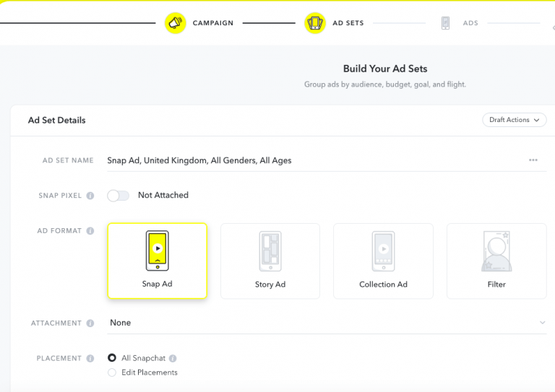The height and width of the screenshot is (392, 555).
Task: Click the Ad Set Name text field
Action: point(311,160)
